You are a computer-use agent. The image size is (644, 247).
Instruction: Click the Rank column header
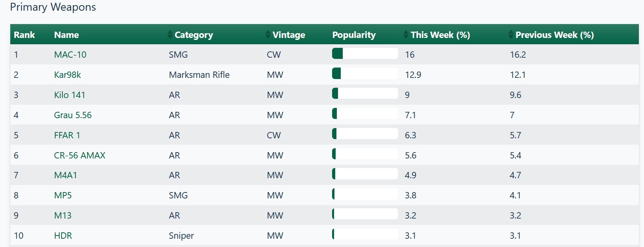(24, 35)
